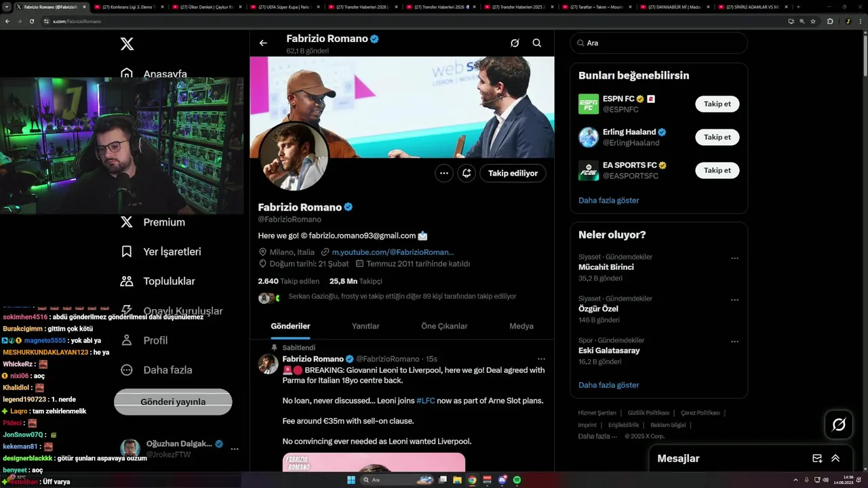Click the tweet author's small avatar
868x488 pixels.
269,364
